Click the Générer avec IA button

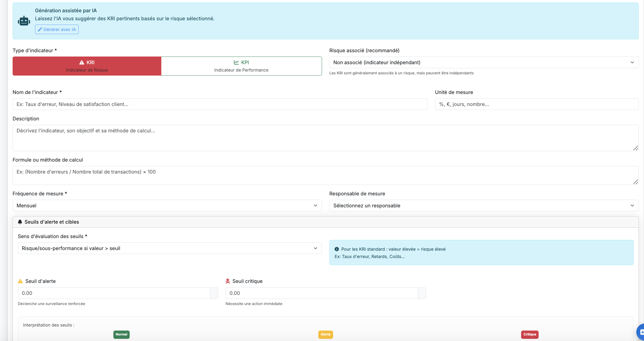(x=57, y=29)
